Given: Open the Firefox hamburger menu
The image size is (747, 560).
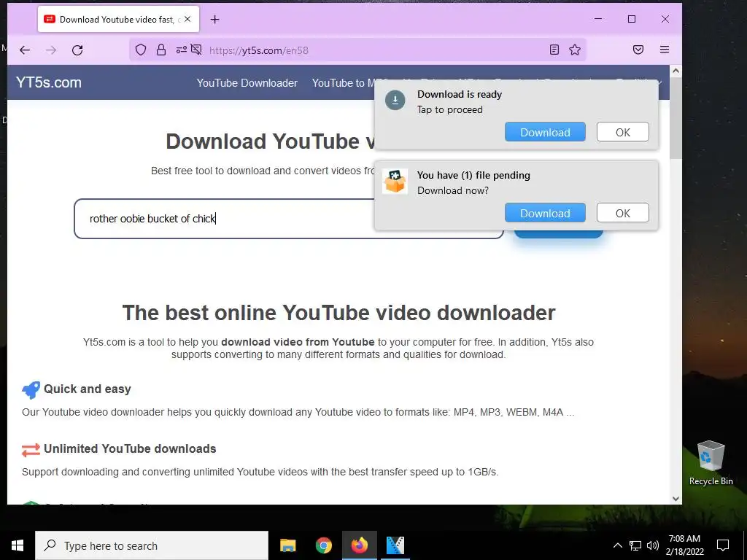Looking at the screenshot, I should point(665,50).
